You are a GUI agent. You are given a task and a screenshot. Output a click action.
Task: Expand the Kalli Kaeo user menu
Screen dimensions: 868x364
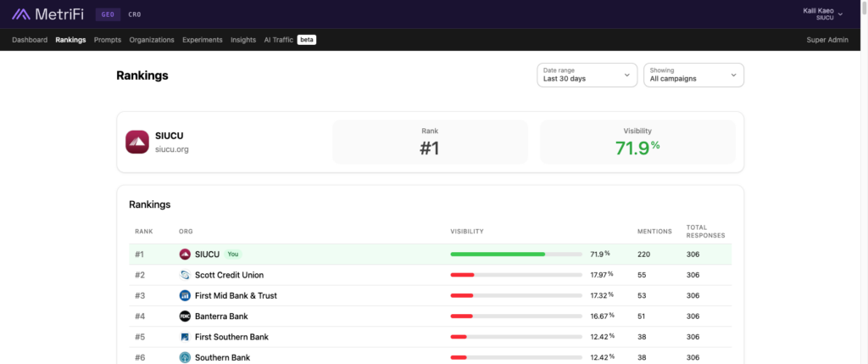pos(822,14)
